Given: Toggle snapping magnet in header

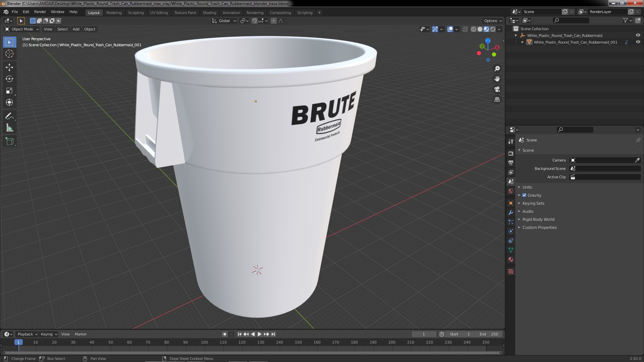Looking at the screenshot, I should (x=255, y=21).
